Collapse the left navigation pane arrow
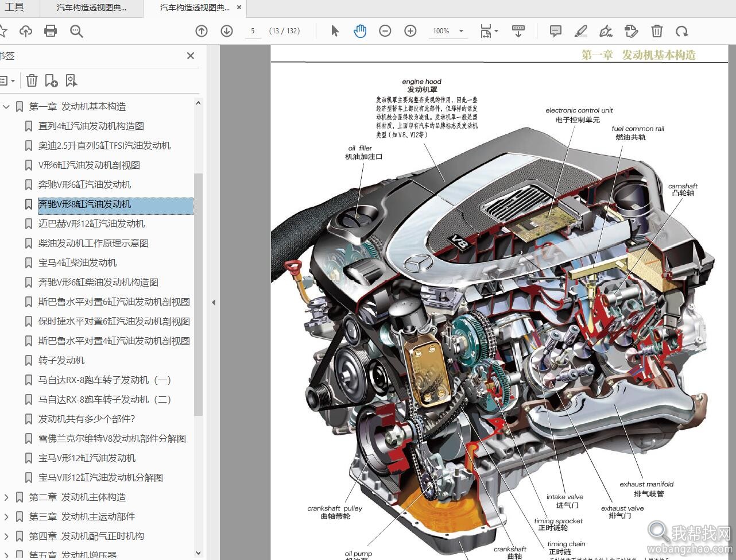Viewport: 736px width, 560px height. click(214, 302)
